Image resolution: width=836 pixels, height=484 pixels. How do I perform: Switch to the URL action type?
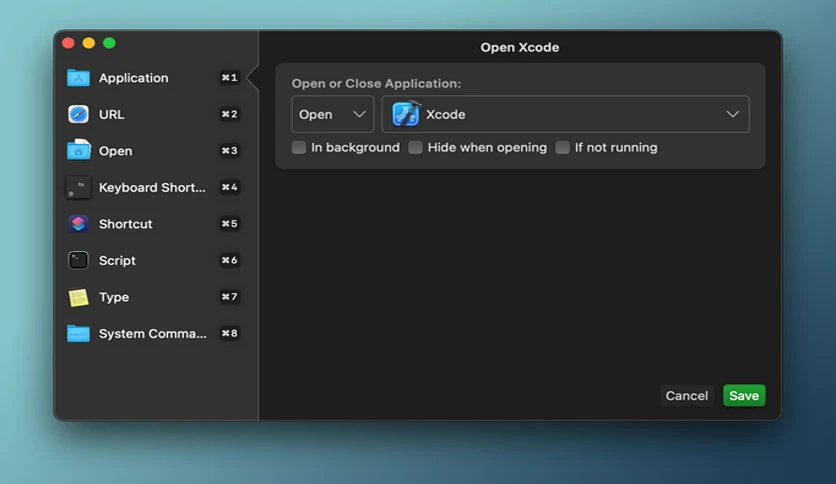(155, 114)
